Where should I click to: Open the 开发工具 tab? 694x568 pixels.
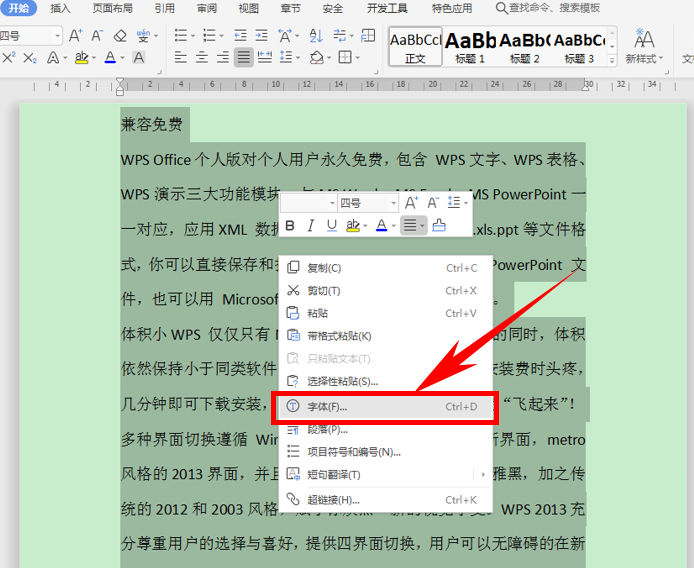pos(387,8)
